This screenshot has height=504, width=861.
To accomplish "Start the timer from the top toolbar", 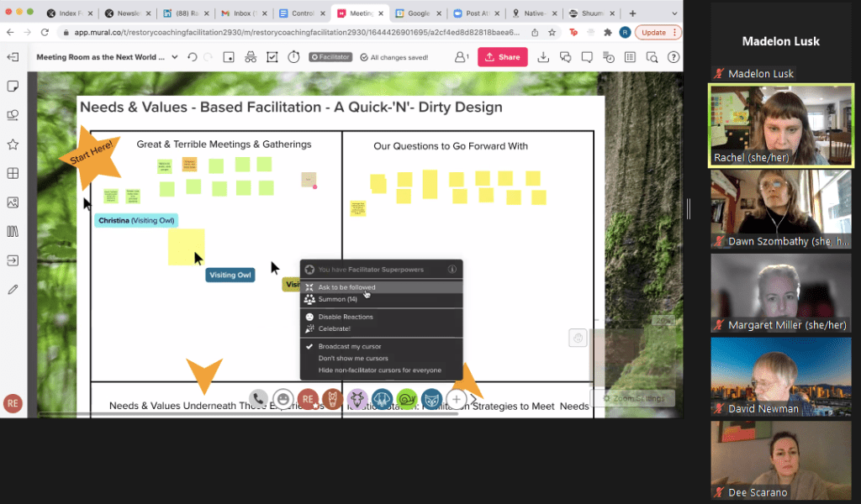I will coord(293,57).
